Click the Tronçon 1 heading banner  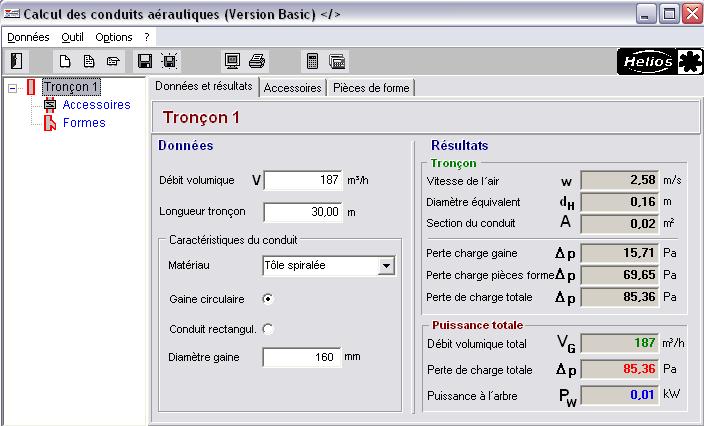point(427,117)
